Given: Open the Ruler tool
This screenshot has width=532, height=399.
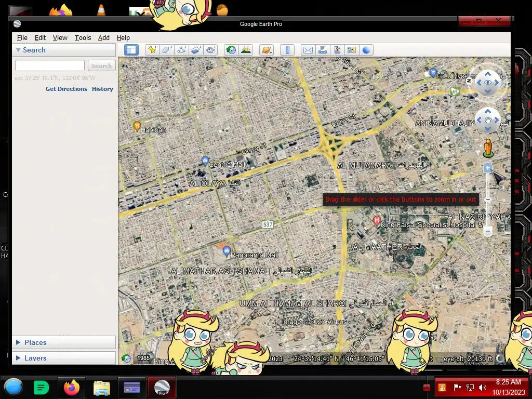Looking at the screenshot, I should coord(287,50).
